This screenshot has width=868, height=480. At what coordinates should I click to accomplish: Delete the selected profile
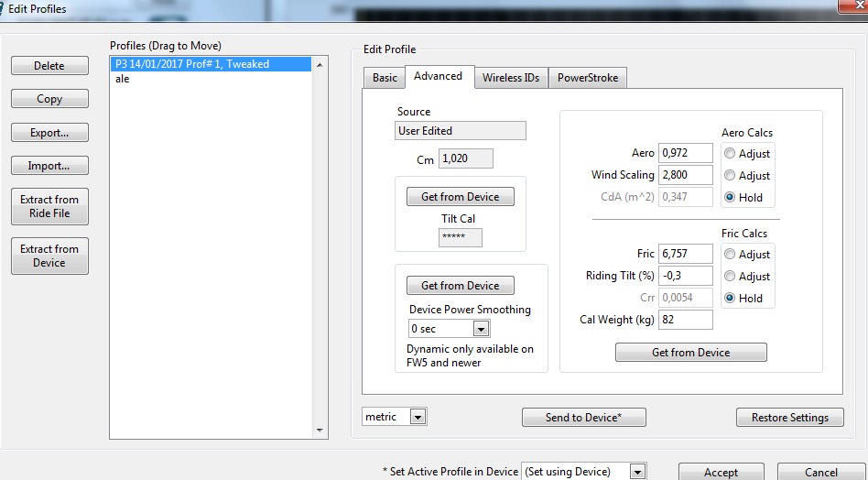pos(49,66)
